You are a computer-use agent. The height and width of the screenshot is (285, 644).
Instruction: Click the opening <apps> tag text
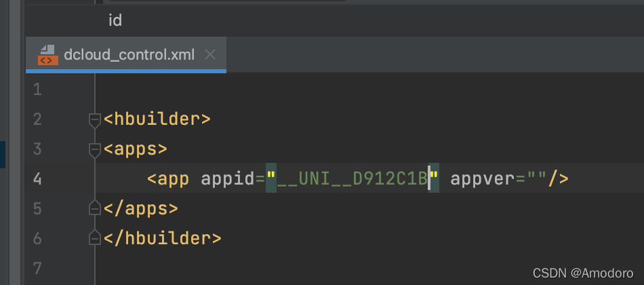coord(136,149)
